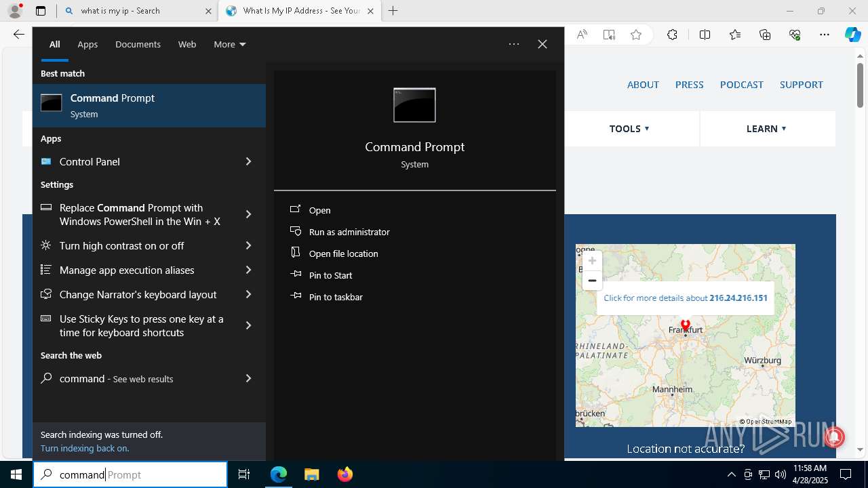The width and height of the screenshot is (868, 488).
Task: Open the TOOLS dropdown menu
Action: [629, 129]
